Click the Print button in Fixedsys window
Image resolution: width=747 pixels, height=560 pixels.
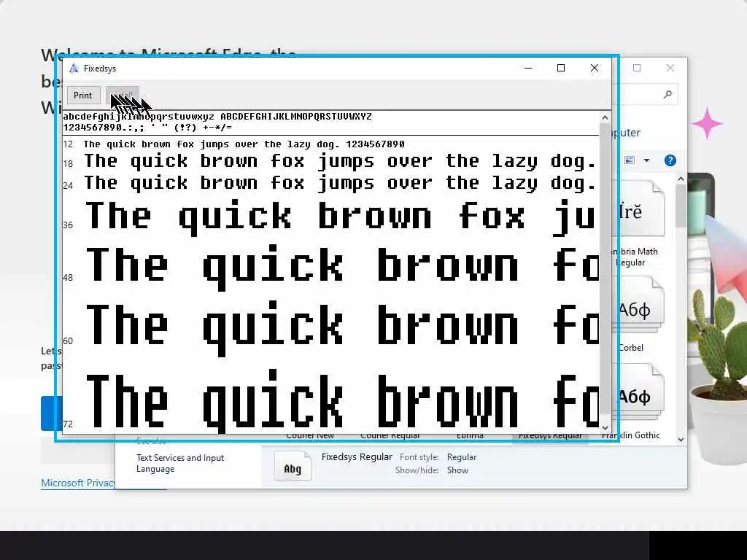pyautogui.click(x=83, y=96)
